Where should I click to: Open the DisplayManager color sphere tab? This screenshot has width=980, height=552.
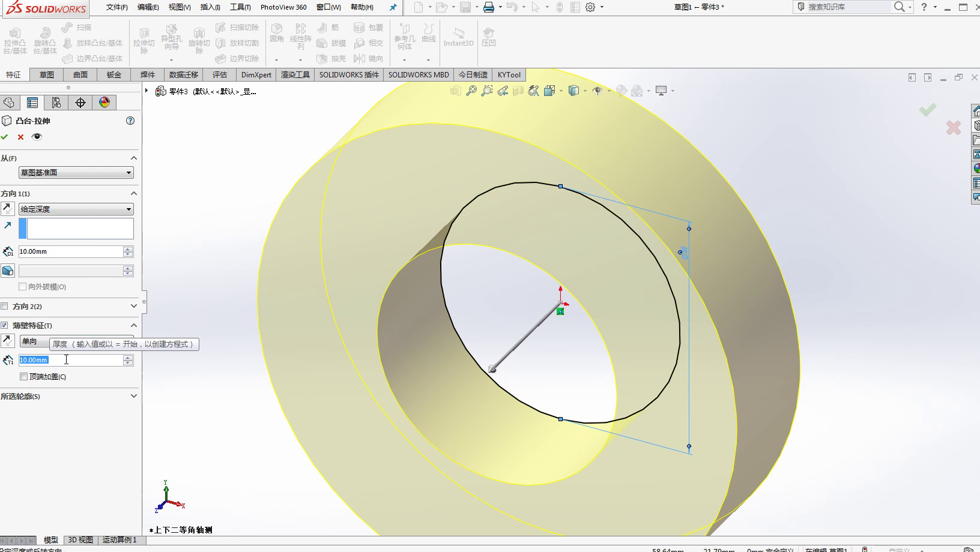pyautogui.click(x=104, y=103)
